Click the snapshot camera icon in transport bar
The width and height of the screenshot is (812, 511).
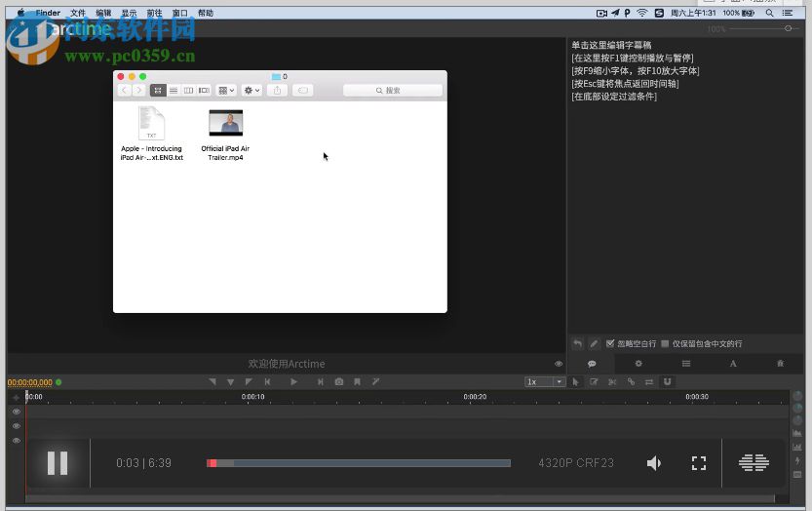coord(339,382)
